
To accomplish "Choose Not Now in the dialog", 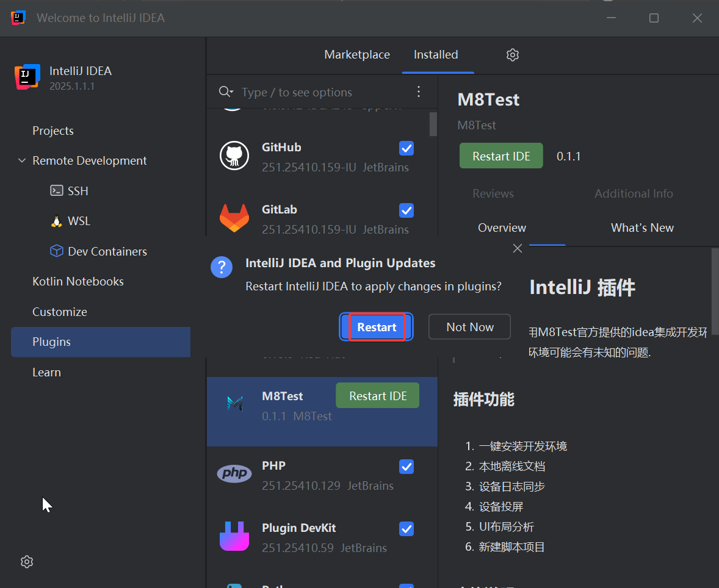I will [469, 327].
